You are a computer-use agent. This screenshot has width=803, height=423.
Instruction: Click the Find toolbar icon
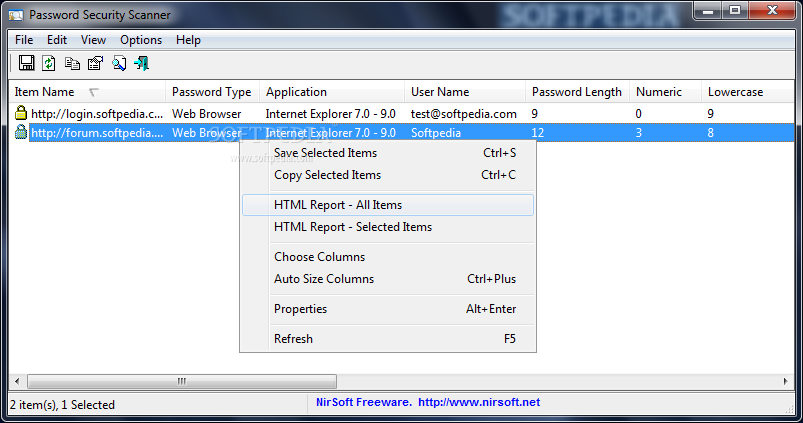click(119, 63)
